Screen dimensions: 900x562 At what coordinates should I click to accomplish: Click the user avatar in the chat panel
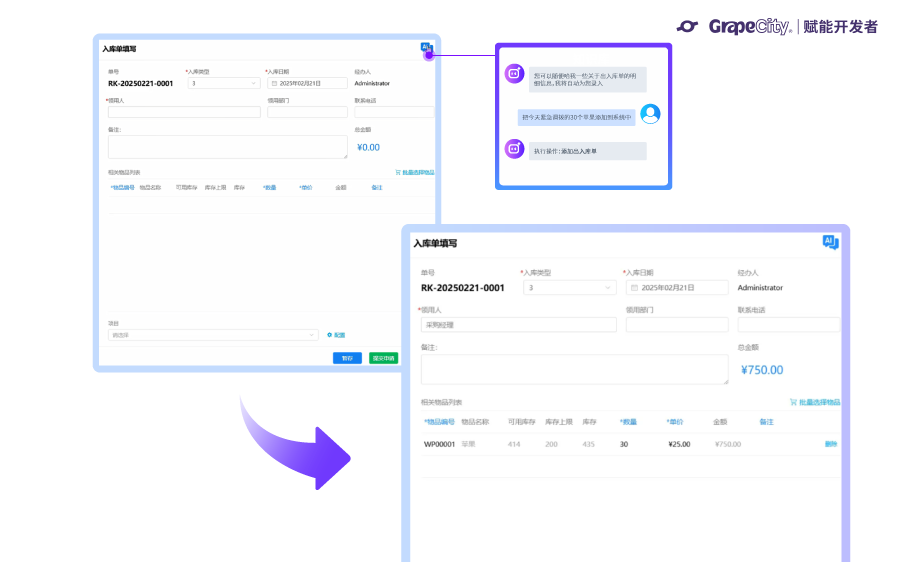point(650,114)
